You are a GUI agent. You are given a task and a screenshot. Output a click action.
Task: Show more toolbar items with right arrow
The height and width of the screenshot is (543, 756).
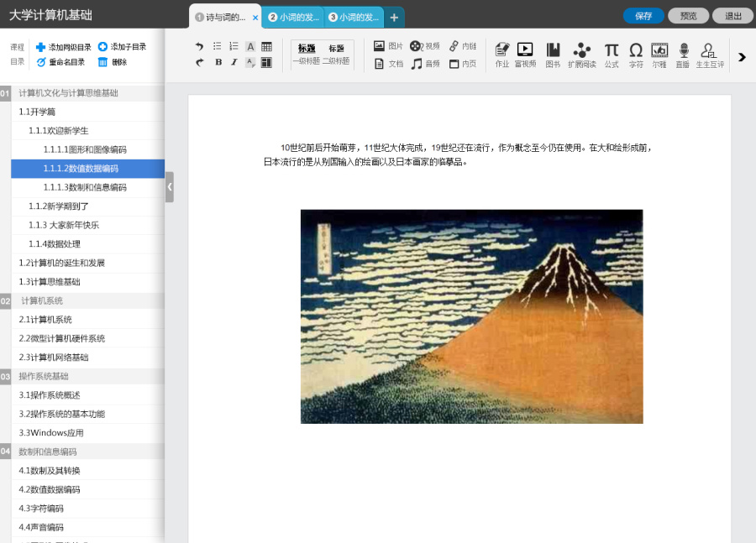pyautogui.click(x=742, y=57)
